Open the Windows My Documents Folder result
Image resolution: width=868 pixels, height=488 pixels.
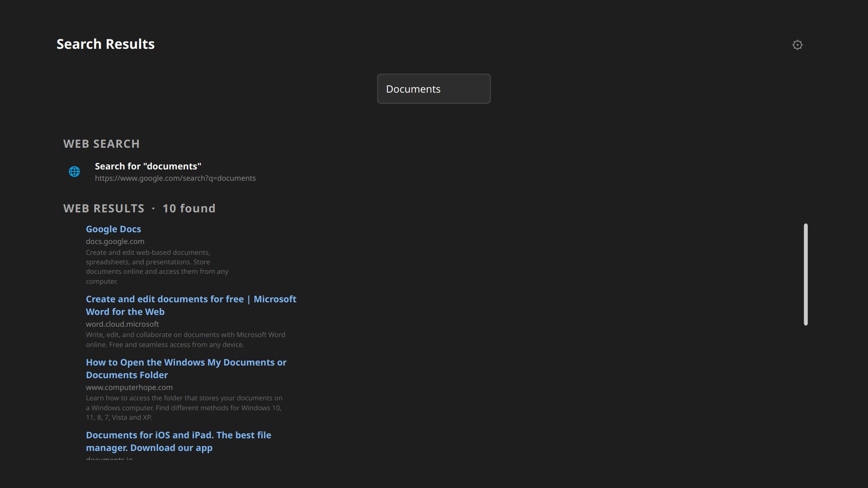click(186, 368)
